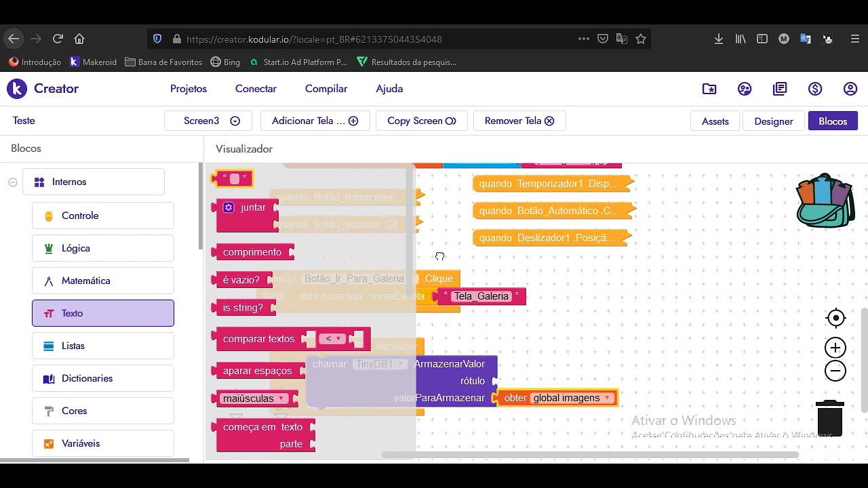Reload the page in Firefox

[x=58, y=39]
